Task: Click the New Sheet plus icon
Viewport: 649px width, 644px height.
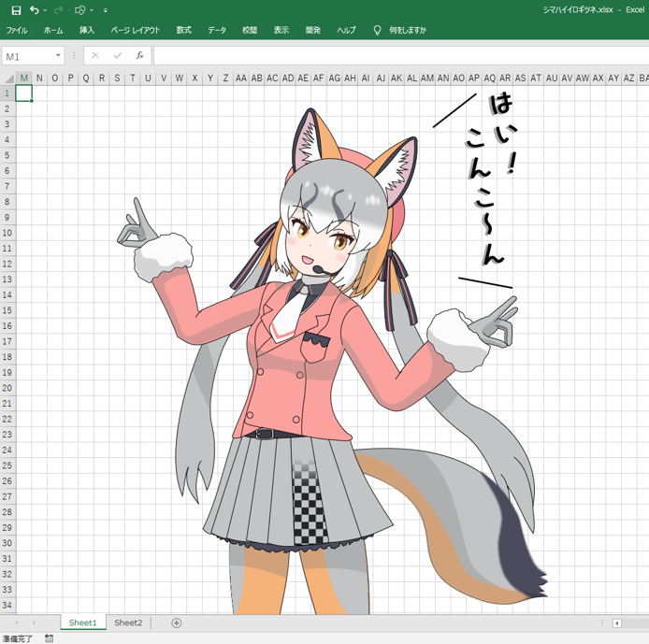Action: [x=177, y=623]
